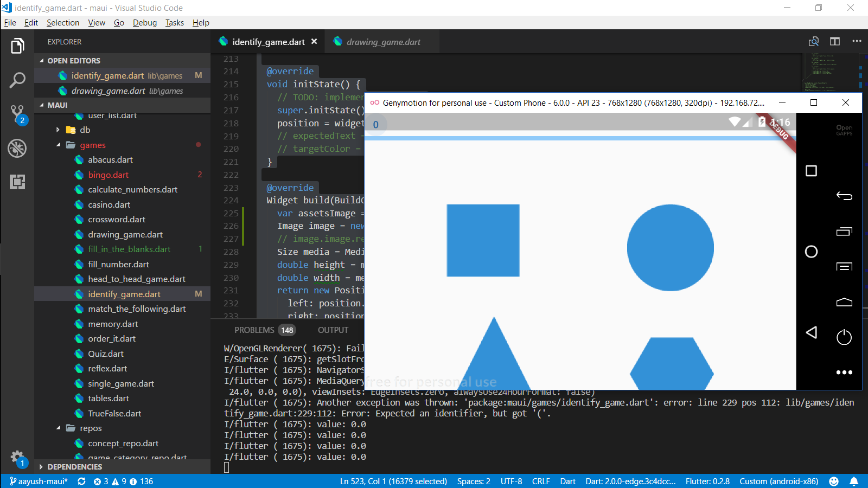
Task: Click the Split Editor icon
Action: (x=835, y=41)
